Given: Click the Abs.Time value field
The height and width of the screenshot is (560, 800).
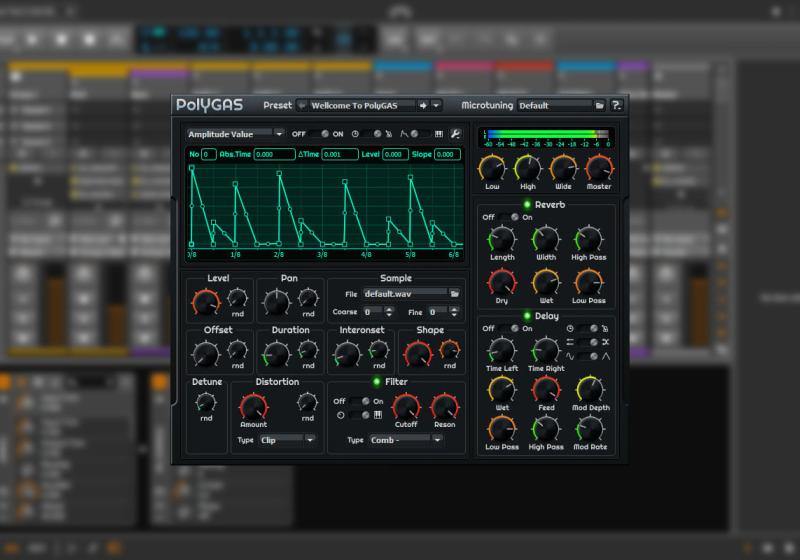Looking at the screenshot, I should pyautogui.click(x=274, y=154).
